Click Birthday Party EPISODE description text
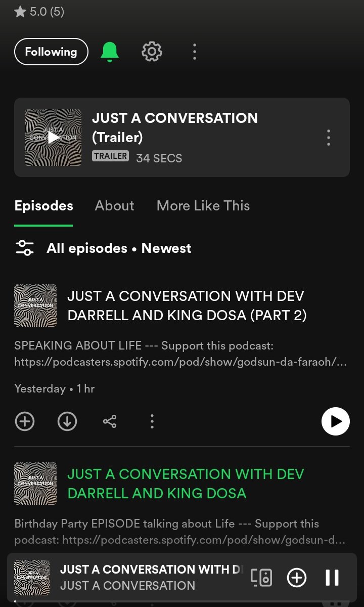Image resolution: width=364 pixels, height=607 pixels. (180, 532)
